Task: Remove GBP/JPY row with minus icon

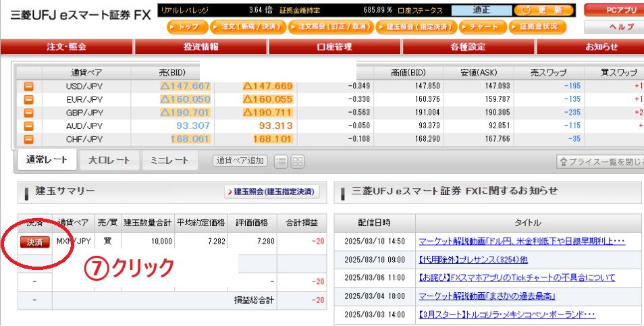Action: click(29, 113)
